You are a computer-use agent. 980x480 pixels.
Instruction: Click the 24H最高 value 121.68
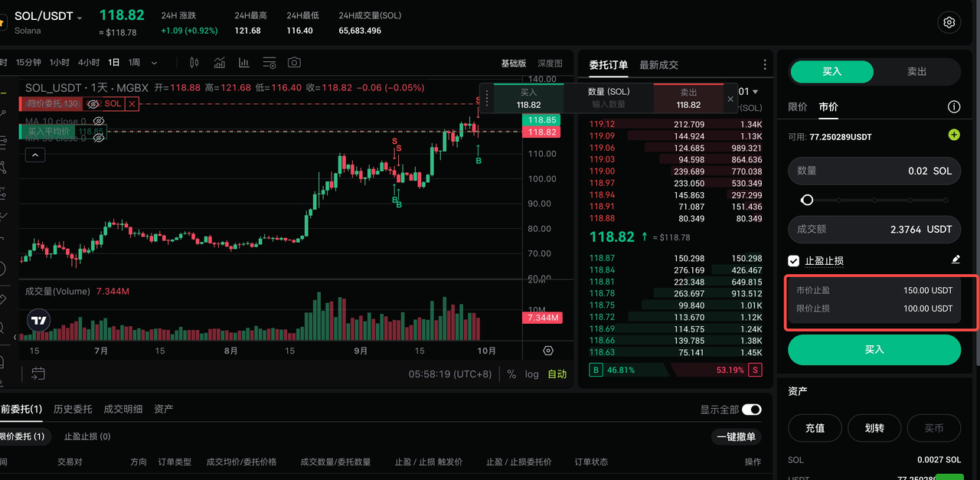pyautogui.click(x=247, y=31)
